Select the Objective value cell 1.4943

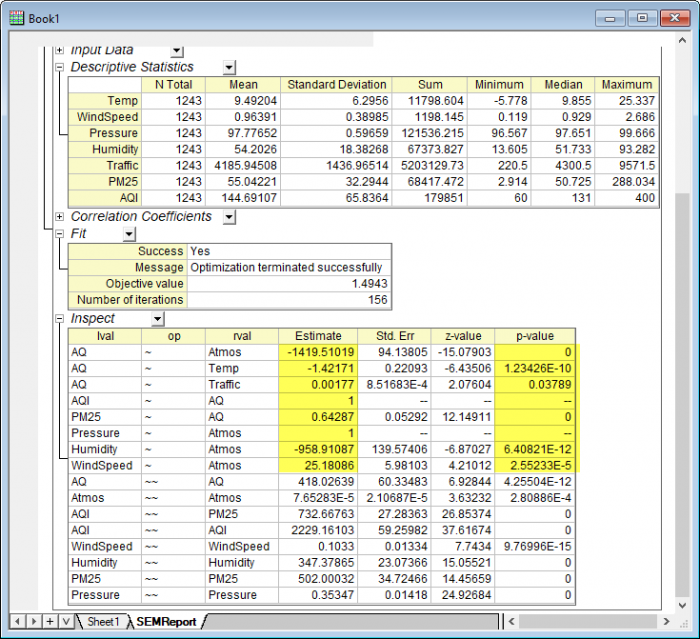point(289,284)
